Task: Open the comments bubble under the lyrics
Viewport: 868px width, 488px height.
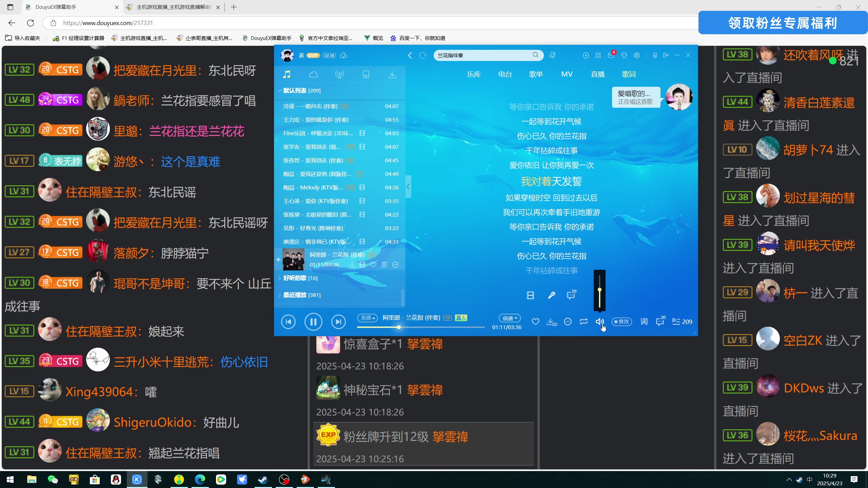Action: pyautogui.click(x=571, y=294)
